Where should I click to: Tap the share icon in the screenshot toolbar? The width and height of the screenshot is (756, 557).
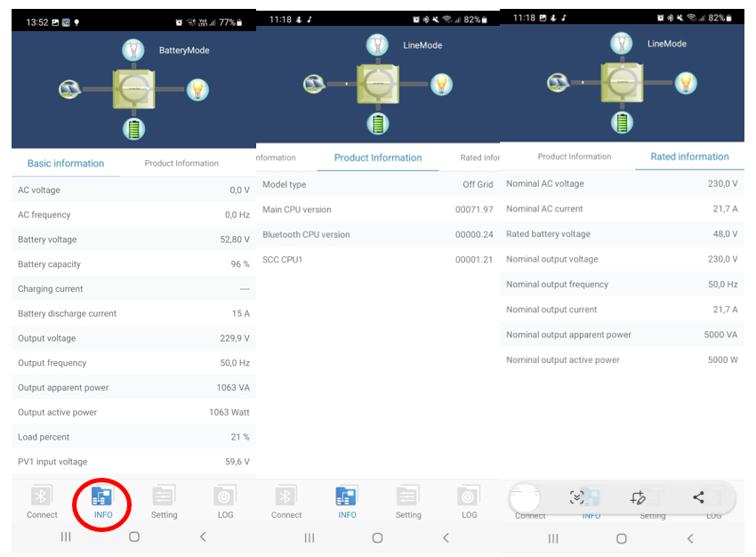click(x=698, y=498)
